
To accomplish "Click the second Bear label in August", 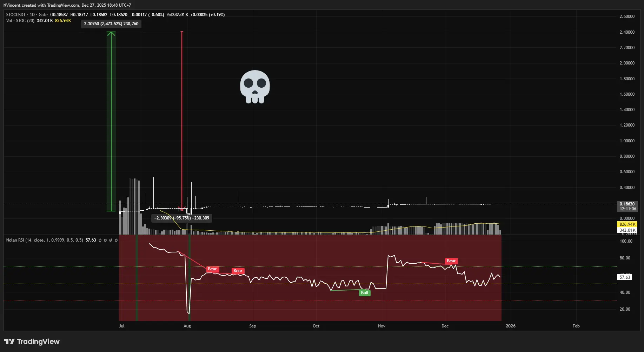I will [238, 271].
